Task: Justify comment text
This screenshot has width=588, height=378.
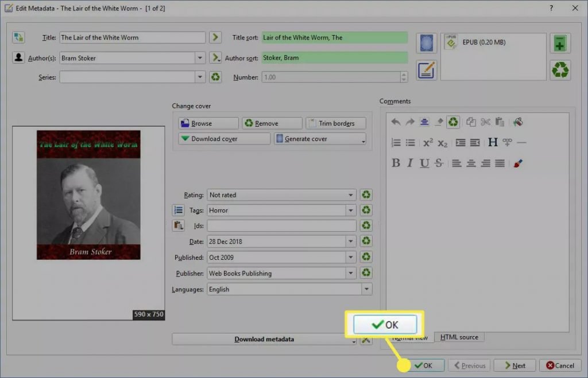Action: [500, 163]
